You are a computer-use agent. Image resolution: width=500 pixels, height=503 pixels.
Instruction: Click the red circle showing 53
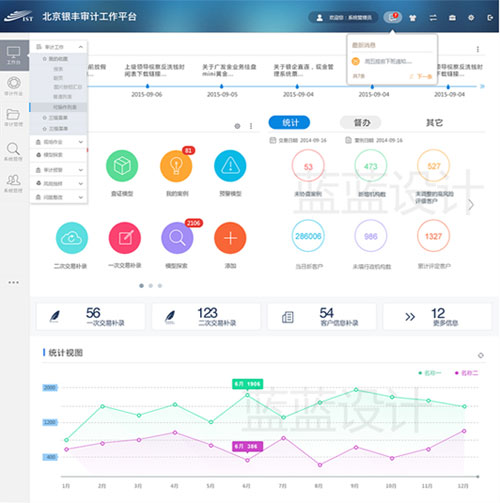(308, 166)
